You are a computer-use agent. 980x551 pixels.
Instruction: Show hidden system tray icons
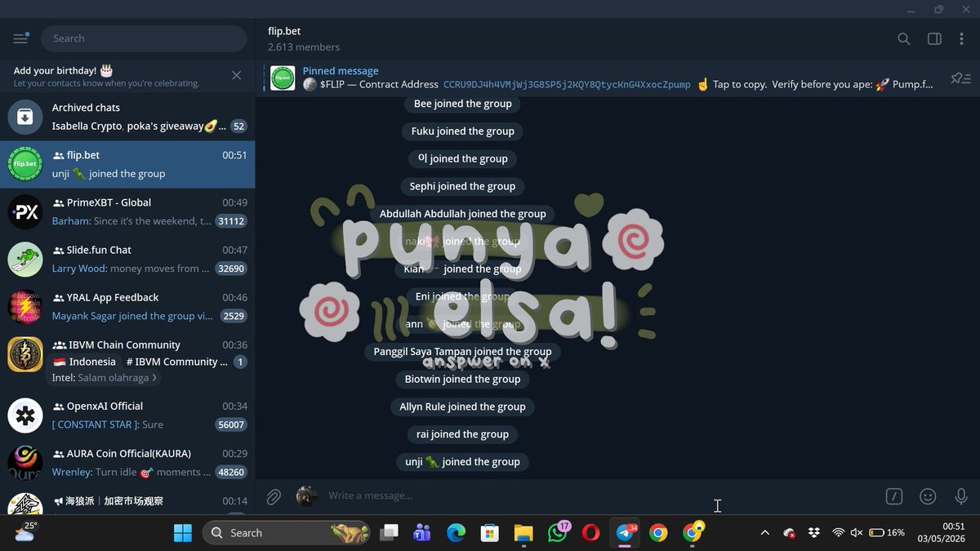pos(764,533)
